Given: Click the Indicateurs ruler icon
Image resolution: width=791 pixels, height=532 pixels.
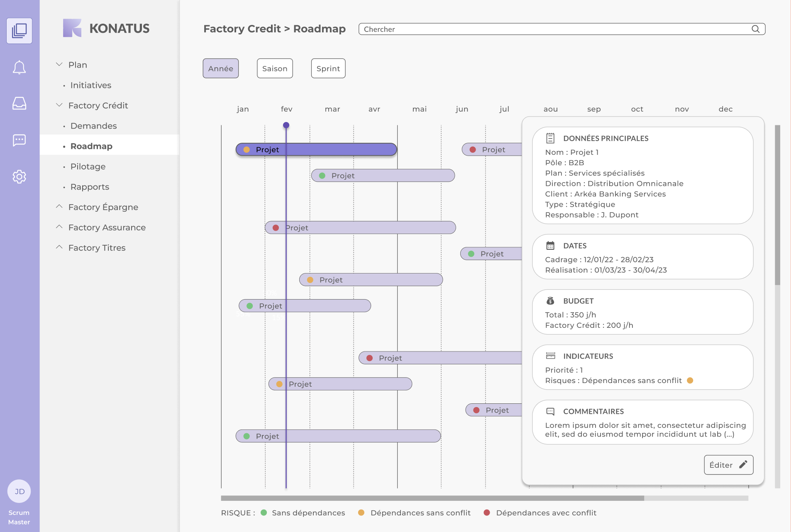Looking at the screenshot, I should [x=550, y=356].
